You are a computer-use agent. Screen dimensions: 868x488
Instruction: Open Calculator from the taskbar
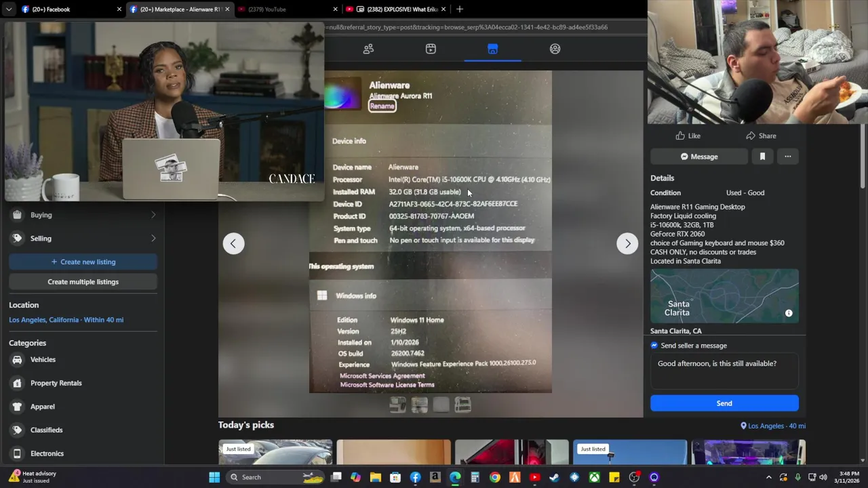click(475, 477)
